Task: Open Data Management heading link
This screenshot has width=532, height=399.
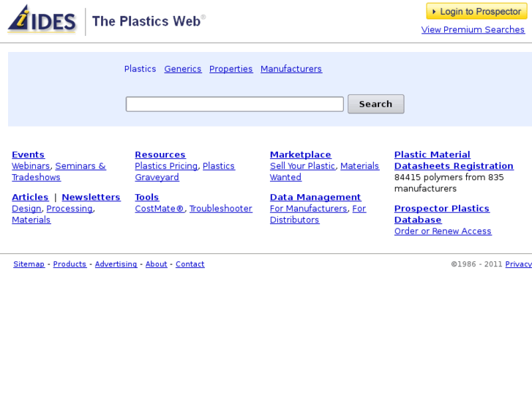Action: 315,197
